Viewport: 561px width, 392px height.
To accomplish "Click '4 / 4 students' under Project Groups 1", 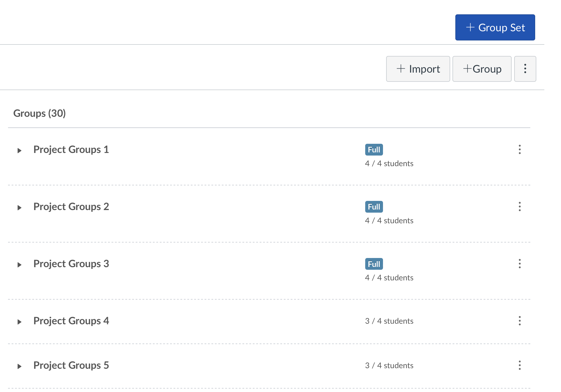I will tap(389, 164).
